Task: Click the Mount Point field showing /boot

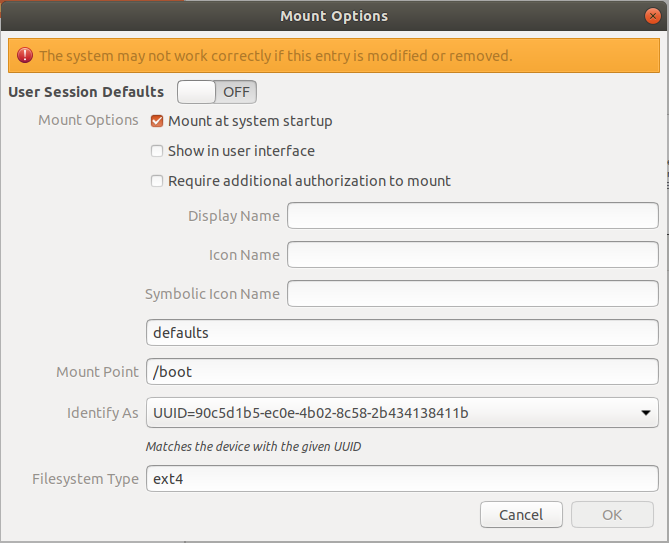Action: [402, 372]
